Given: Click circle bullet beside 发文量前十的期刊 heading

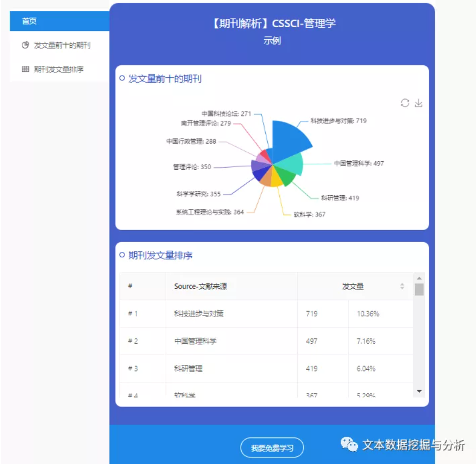Looking at the screenshot, I should [x=122, y=78].
